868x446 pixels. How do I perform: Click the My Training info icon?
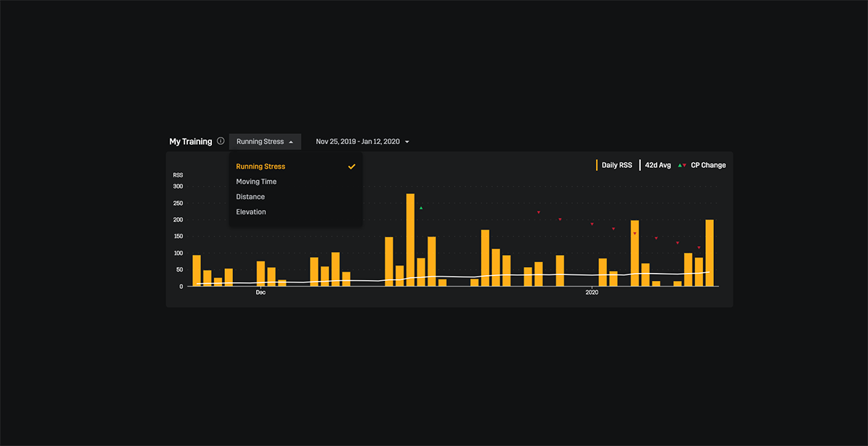pos(221,141)
